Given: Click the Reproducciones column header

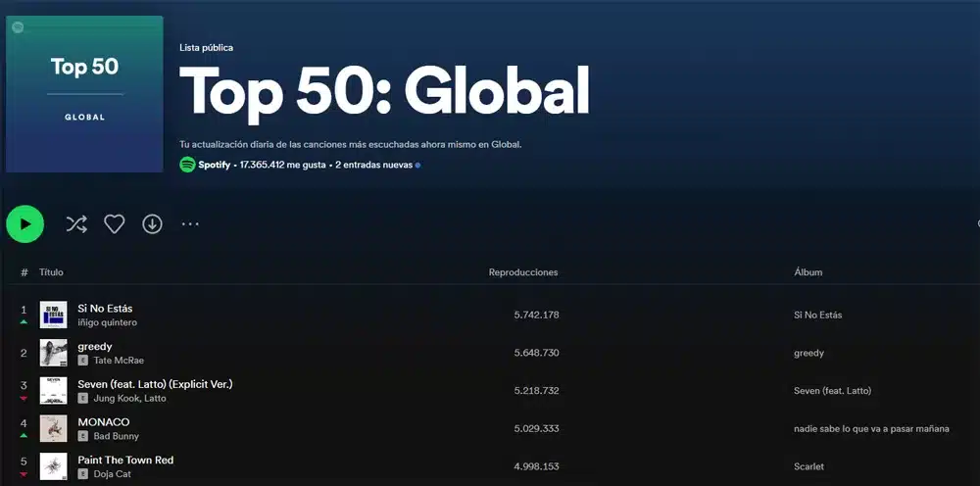Looking at the screenshot, I should tap(523, 272).
